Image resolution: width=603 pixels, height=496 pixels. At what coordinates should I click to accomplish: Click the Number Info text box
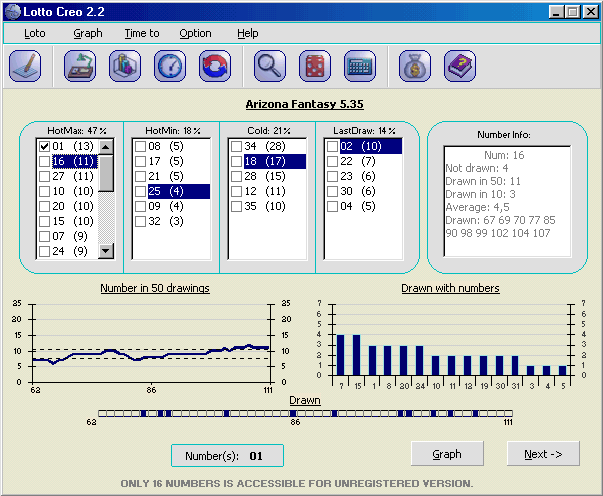pyautogui.click(x=507, y=201)
